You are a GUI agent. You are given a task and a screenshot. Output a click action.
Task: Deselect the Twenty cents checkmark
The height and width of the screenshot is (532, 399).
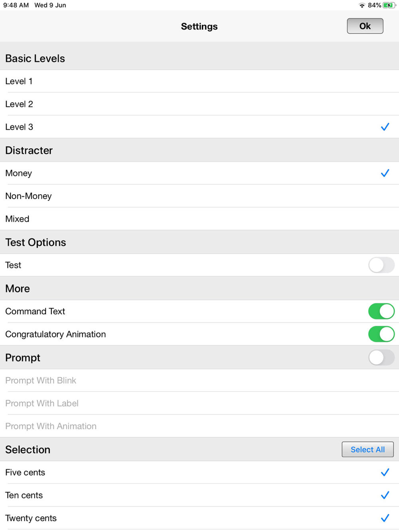coord(385,518)
